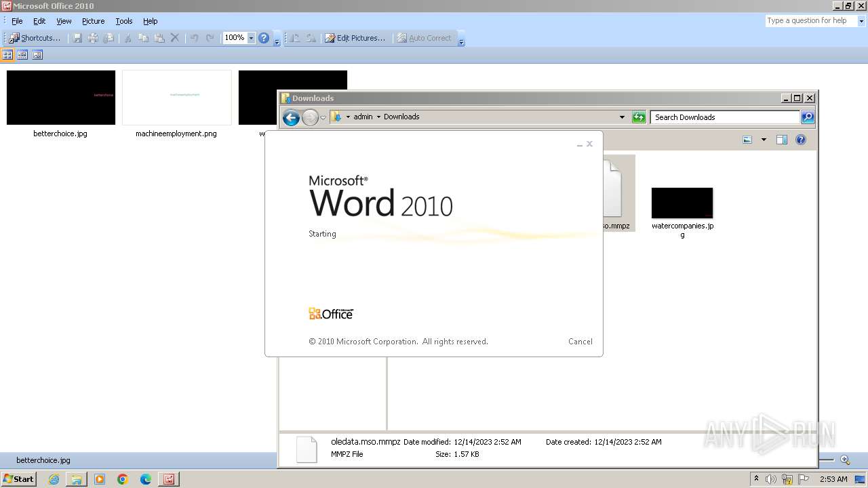Click admin in the address path
This screenshot has width=868, height=488.
click(x=363, y=117)
